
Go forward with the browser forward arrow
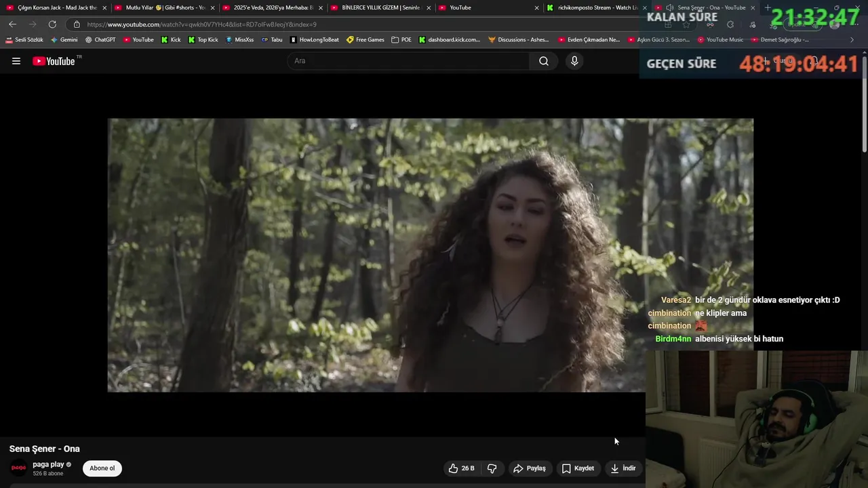pos(32,24)
